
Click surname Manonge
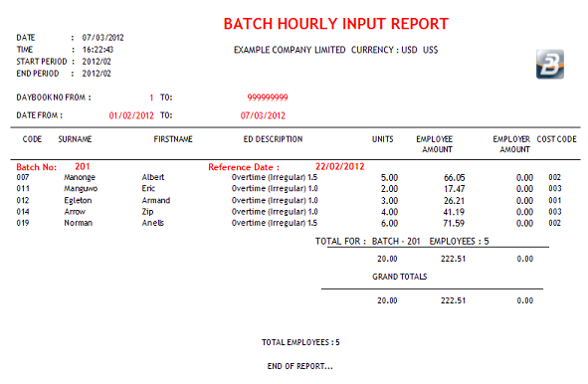pos(80,177)
